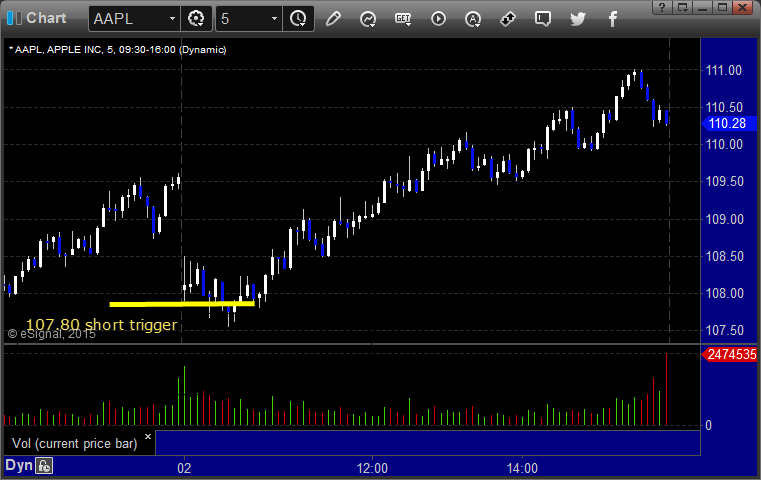Open the GET tools menu
Image resolution: width=761 pixels, height=480 pixels.
403,19
